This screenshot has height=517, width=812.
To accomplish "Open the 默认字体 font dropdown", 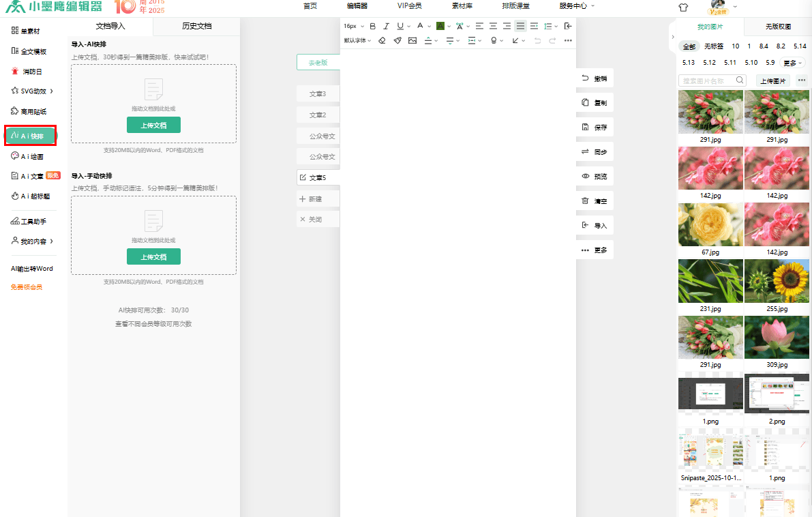I will (x=357, y=40).
